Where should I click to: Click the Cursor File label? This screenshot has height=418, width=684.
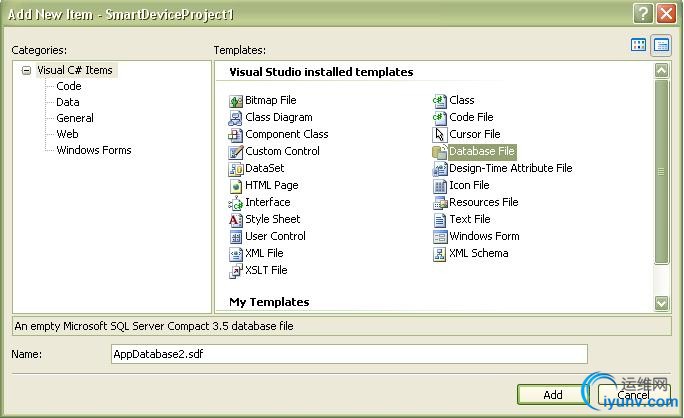click(475, 134)
